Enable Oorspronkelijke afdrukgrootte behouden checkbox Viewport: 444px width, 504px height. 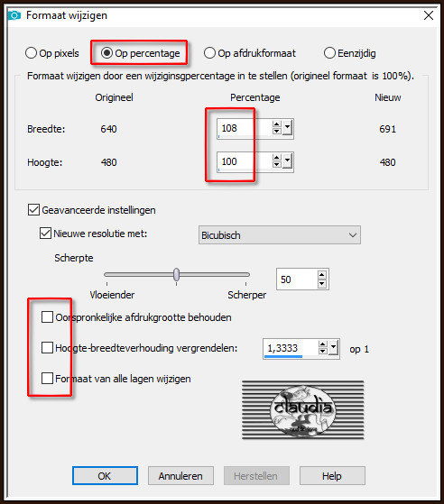(x=47, y=317)
